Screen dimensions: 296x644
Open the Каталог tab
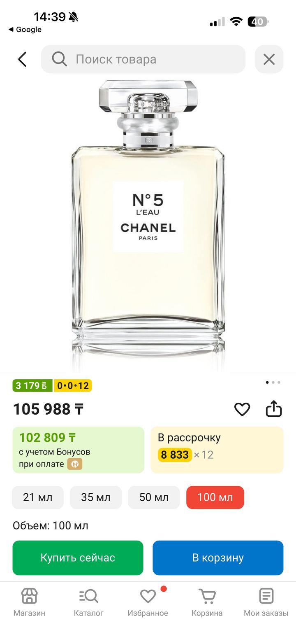tap(88, 601)
